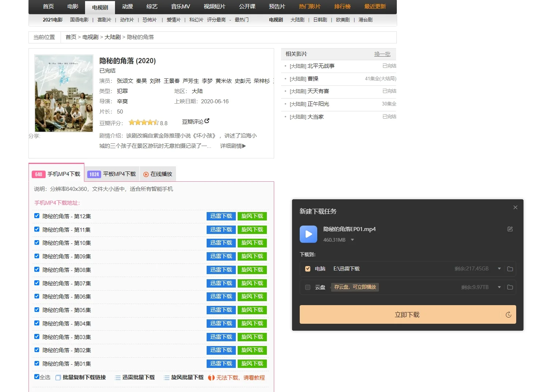The width and height of the screenshot is (537, 392).
Task: Close the 新建下载任务 dialog
Action: coord(515,207)
